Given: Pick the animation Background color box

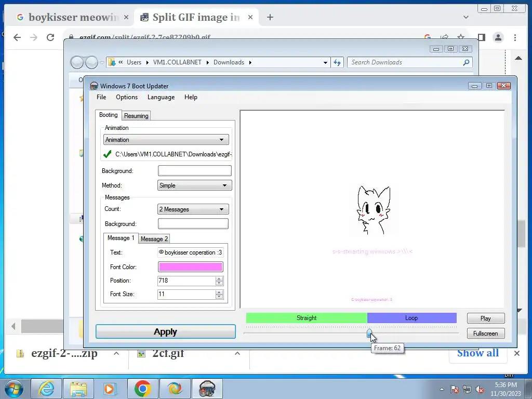Looking at the screenshot, I should tap(194, 170).
